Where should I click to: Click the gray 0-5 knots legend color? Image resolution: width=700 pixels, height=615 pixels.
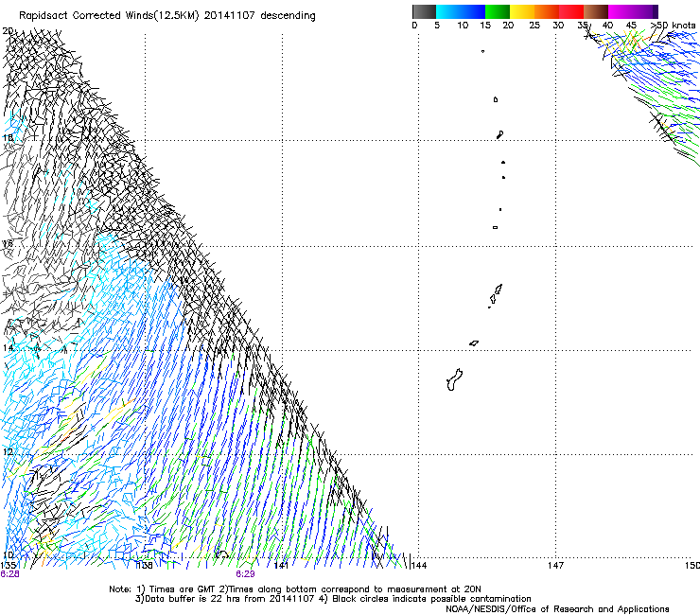tap(424, 11)
